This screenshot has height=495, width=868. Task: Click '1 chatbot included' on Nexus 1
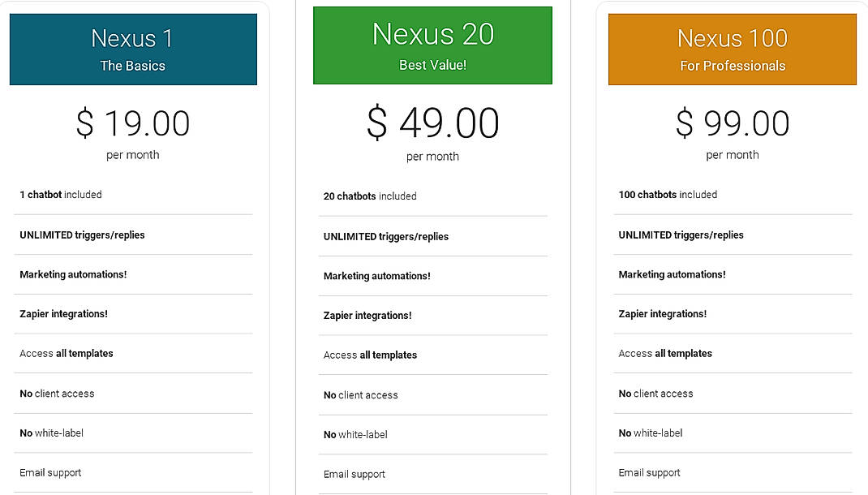pos(61,195)
